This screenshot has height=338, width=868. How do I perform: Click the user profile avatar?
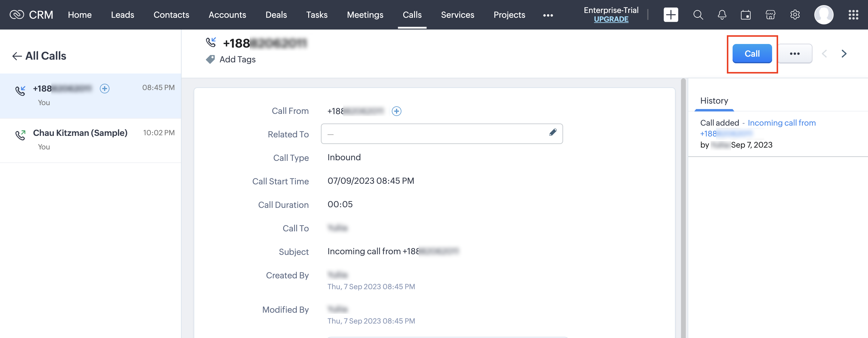pyautogui.click(x=824, y=15)
